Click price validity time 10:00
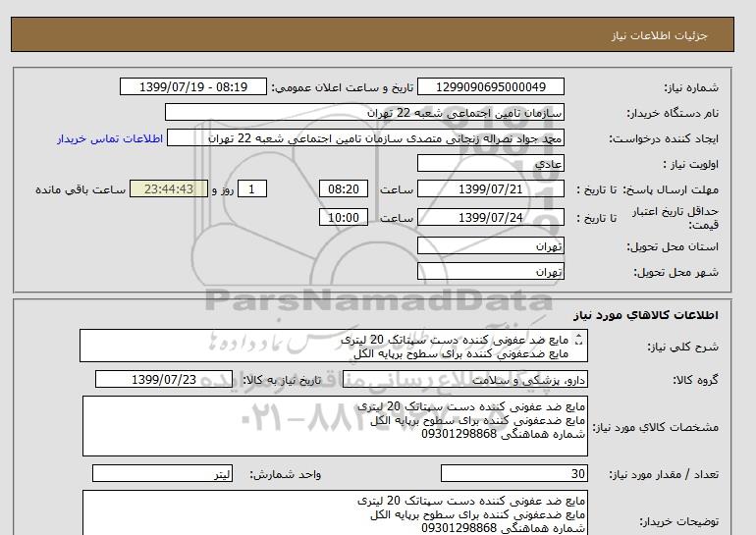Image resolution: width=756 pixels, height=535 pixels. [x=344, y=217]
